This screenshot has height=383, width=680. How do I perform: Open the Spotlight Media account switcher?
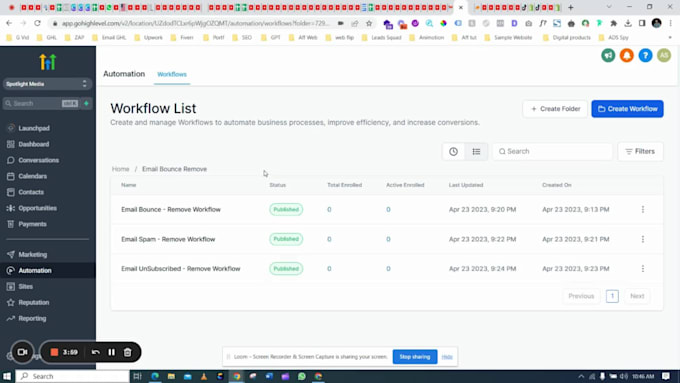47,84
